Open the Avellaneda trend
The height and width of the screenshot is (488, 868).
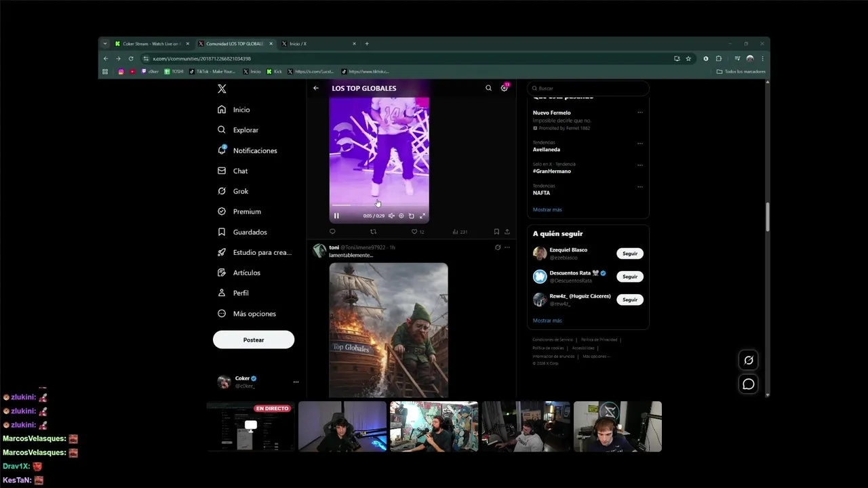pos(547,149)
